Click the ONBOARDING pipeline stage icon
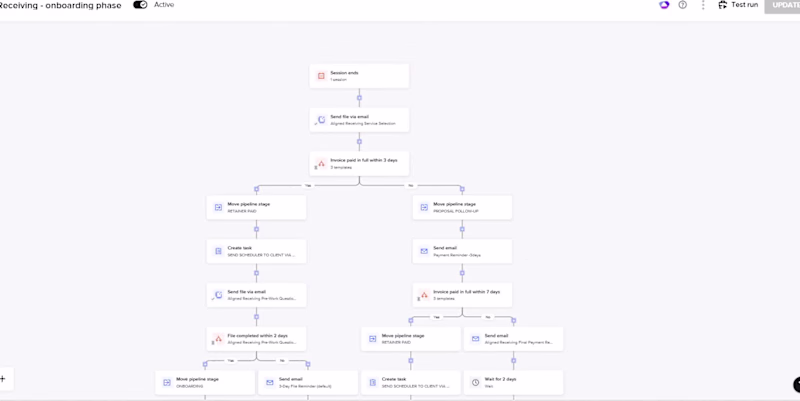800x401 pixels. [x=167, y=383]
